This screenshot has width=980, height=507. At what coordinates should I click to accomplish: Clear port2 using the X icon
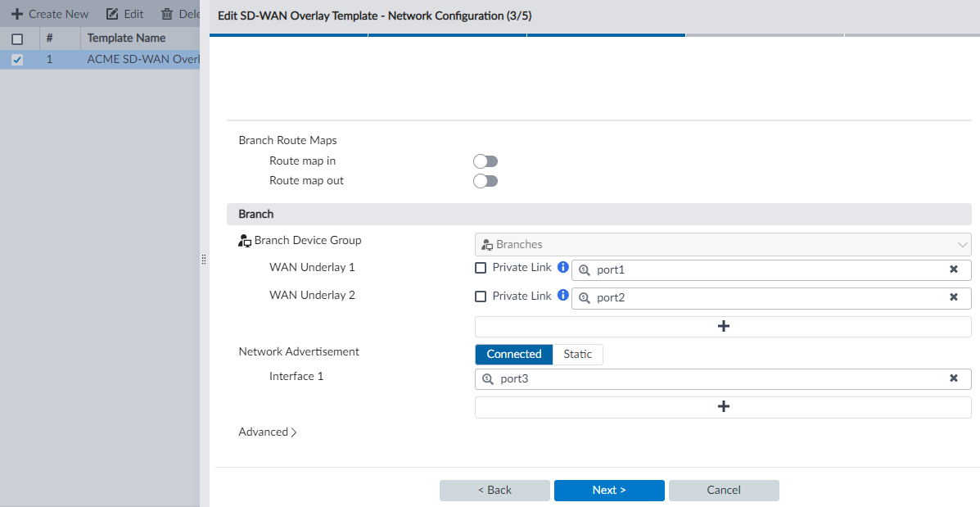954,297
